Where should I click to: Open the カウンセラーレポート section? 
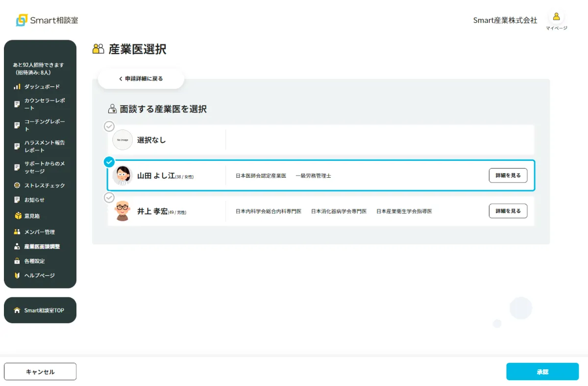[x=39, y=103]
